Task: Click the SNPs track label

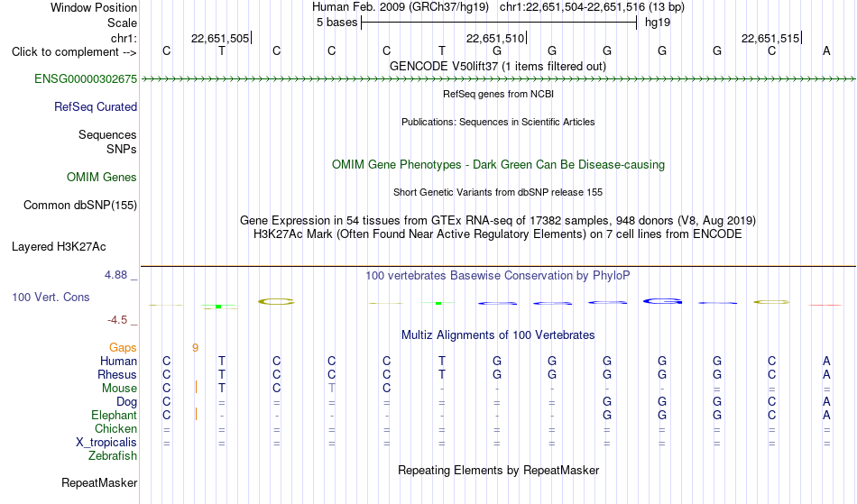Action: [122, 149]
